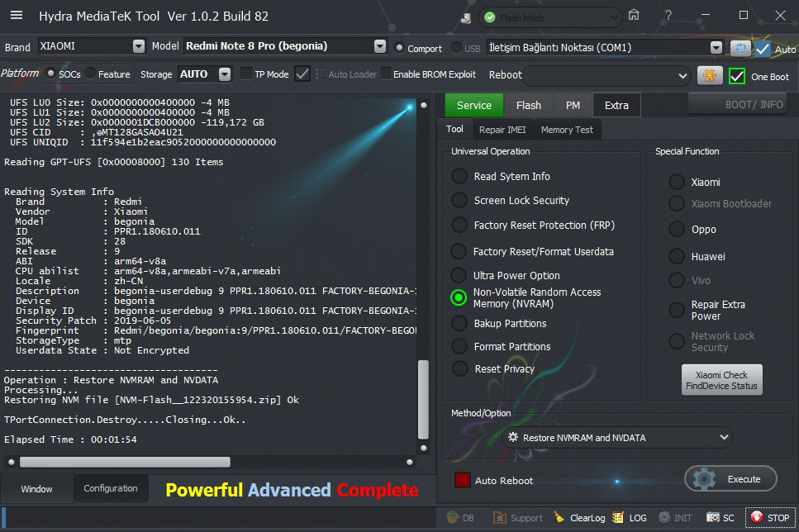This screenshot has width=799, height=532.
Task: Toggle the TP Mode checkbox
Action: click(246, 74)
